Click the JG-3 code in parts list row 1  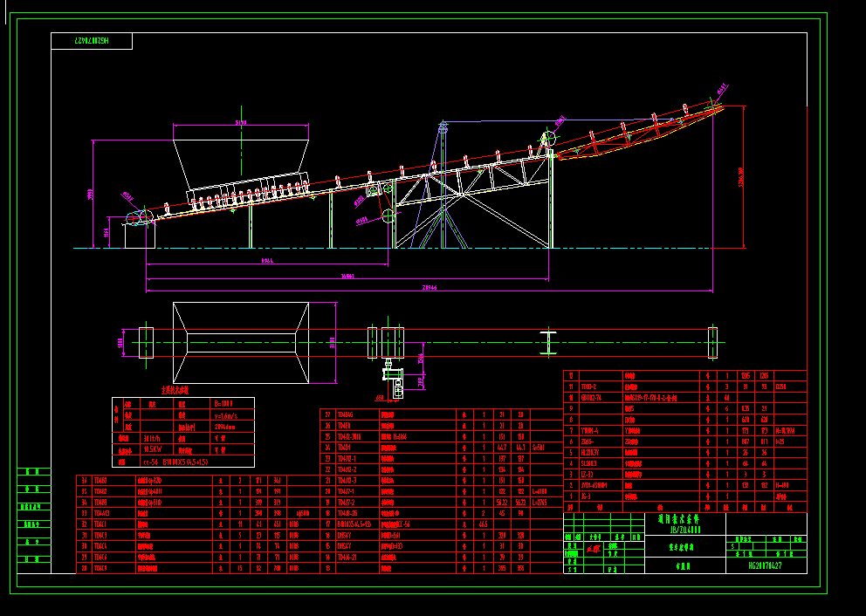586,496
